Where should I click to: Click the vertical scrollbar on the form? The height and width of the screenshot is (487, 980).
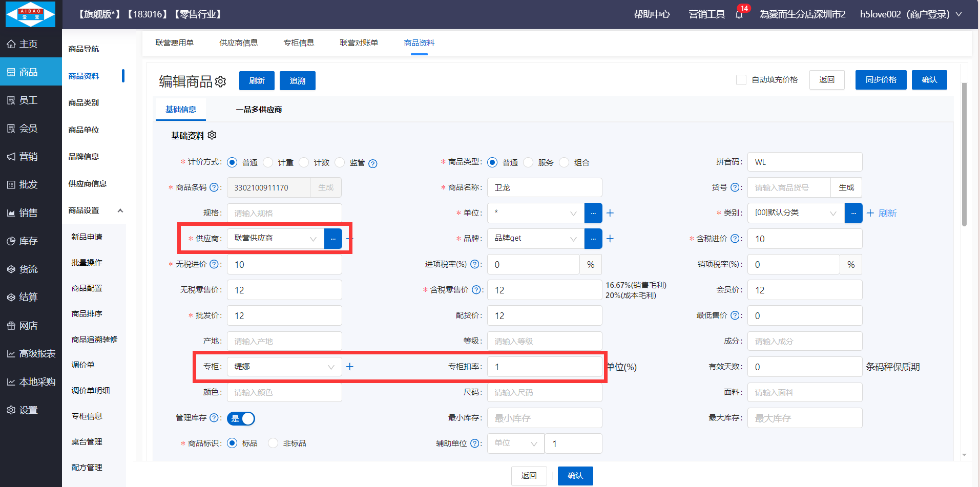pos(964,154)
